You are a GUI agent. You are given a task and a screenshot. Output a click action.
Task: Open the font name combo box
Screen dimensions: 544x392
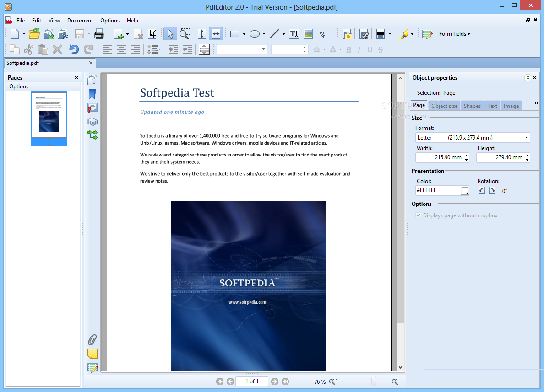pos(241,49)
